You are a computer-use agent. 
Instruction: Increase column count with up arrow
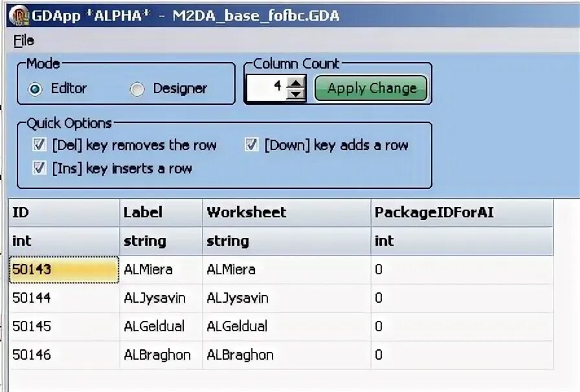(x=296, y=82)
